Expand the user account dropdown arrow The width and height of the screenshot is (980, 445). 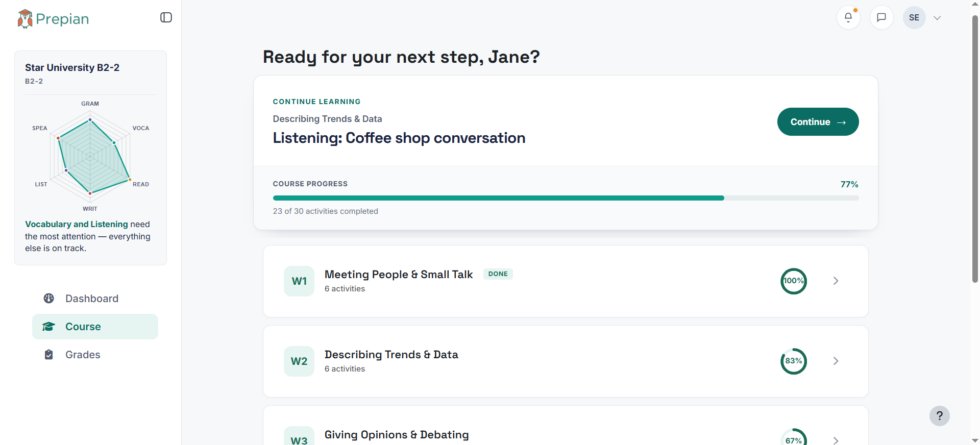[937, 18]
